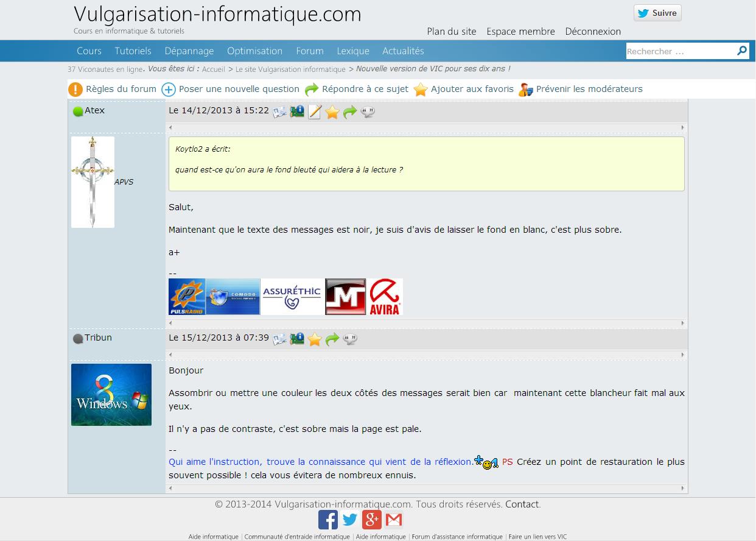Open the Tutoriels menu
This screenshot has height=541, width=756.
coord(133,51)
